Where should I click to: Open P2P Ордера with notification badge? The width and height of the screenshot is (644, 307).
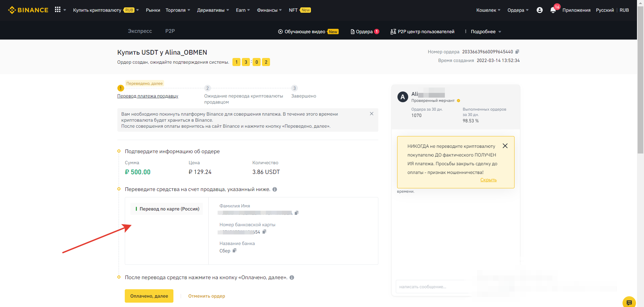(365, 32)
